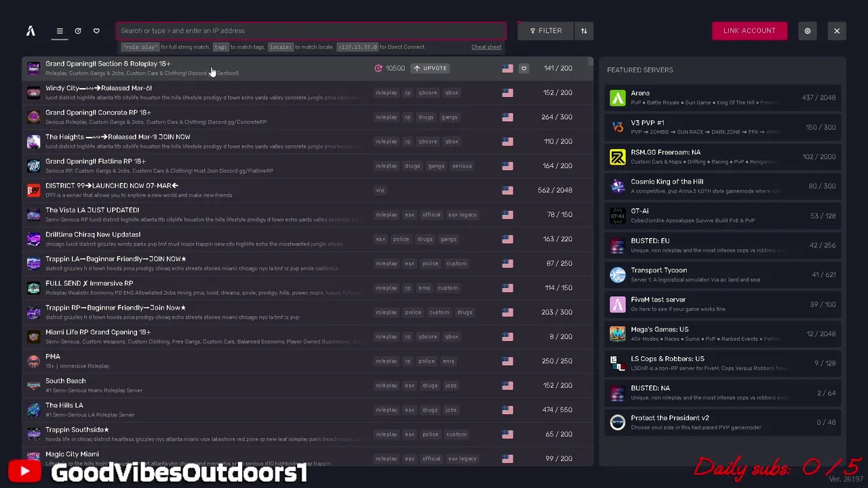Viewport: 868px width, 488px height.
Task: Click the Upvote button on Section 8 Roleplay
Action: [431, 68]
